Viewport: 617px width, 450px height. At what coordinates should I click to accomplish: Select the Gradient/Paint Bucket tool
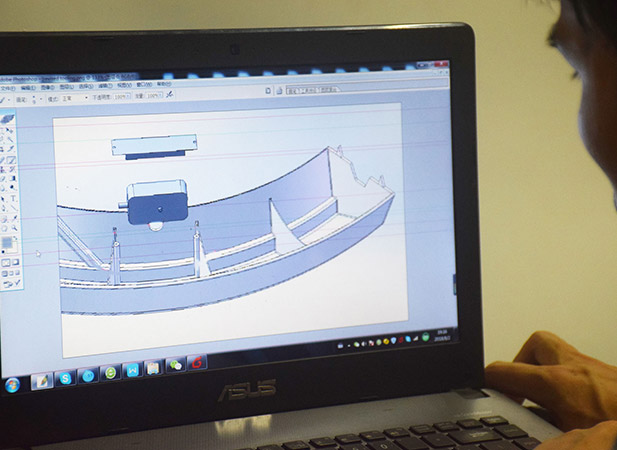click(x=12, y=178)
